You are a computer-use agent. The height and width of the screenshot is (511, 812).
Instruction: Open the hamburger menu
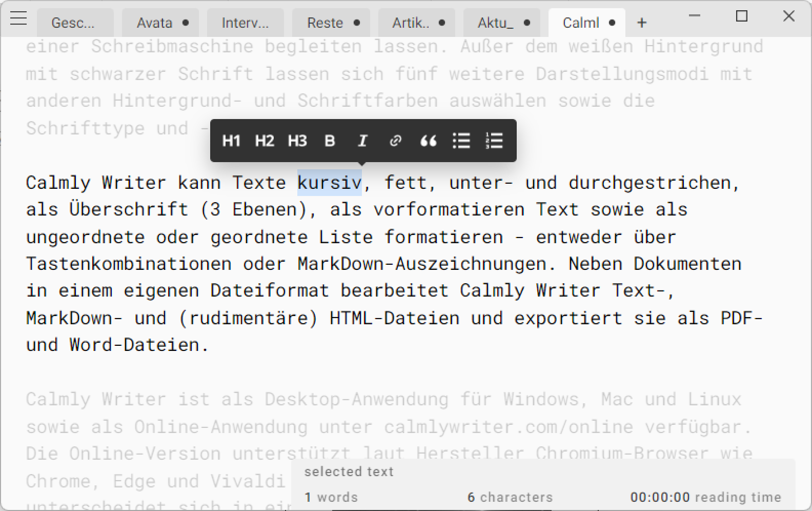[x=18, y=18]
